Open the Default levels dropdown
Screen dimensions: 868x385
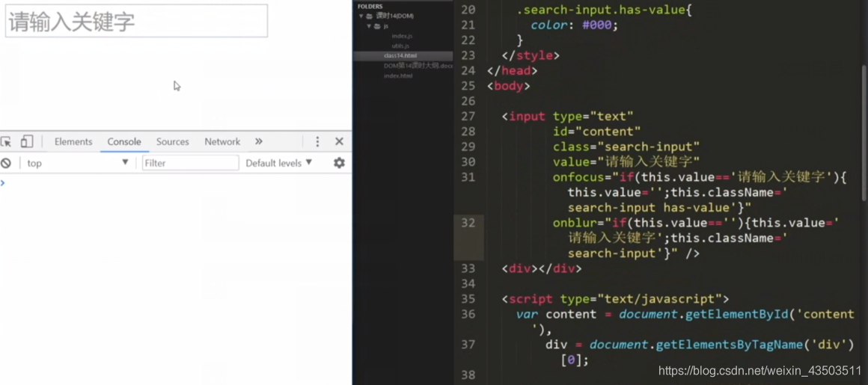pyautogui.click(x=278, y=163)
